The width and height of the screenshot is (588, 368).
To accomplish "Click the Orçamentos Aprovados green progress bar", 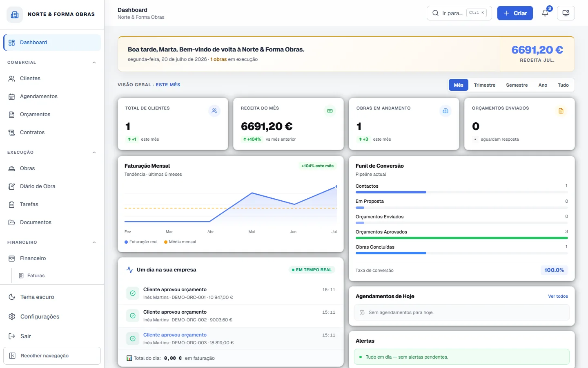I will (x=462, y=238).
